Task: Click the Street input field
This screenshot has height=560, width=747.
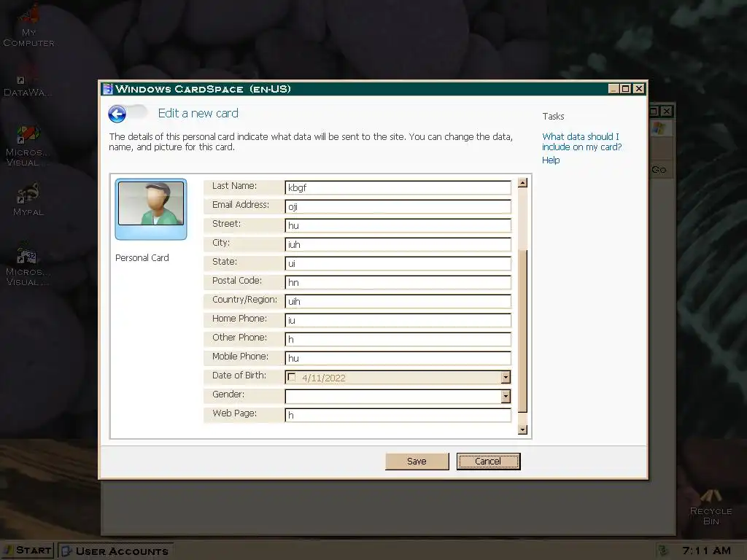Action: tap(398, 226)
